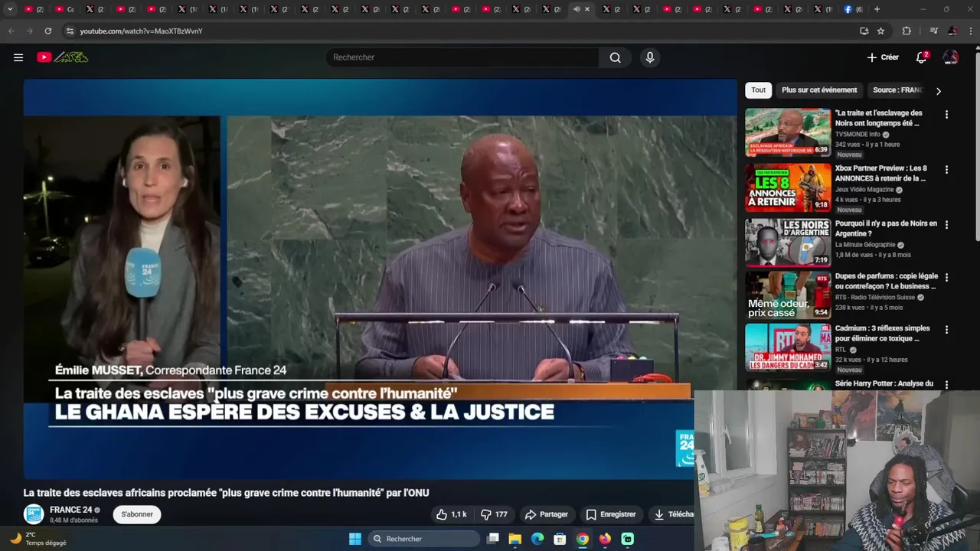980x551 pixels.
Task: Click the Windows taskbar Rechercher box
Action: pos(424,539)
